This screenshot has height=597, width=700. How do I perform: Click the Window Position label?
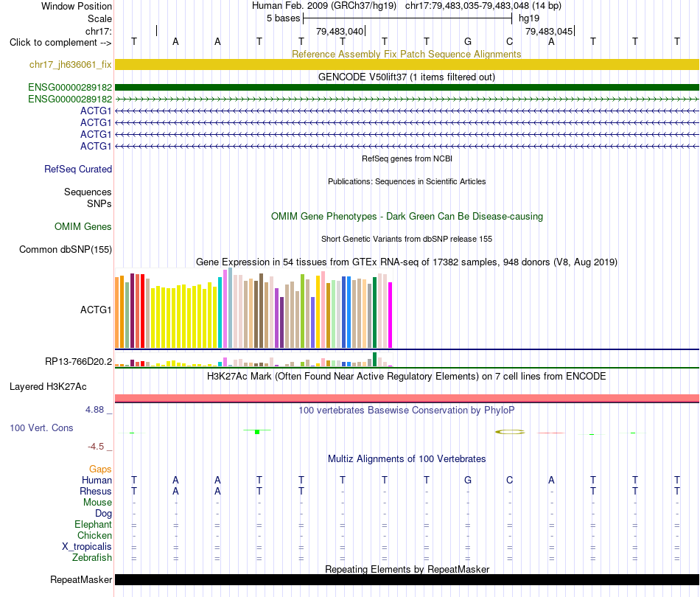pyautogui.click(x=77, y=6)
